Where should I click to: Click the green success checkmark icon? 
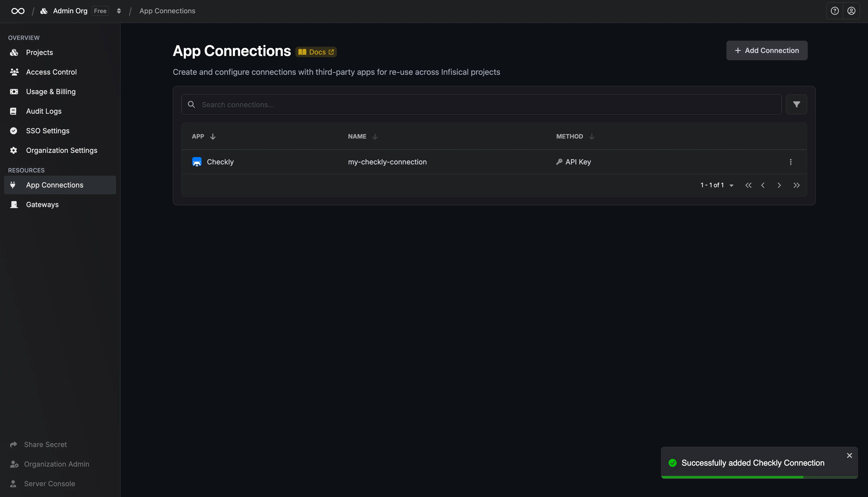[x=673, y=463]
